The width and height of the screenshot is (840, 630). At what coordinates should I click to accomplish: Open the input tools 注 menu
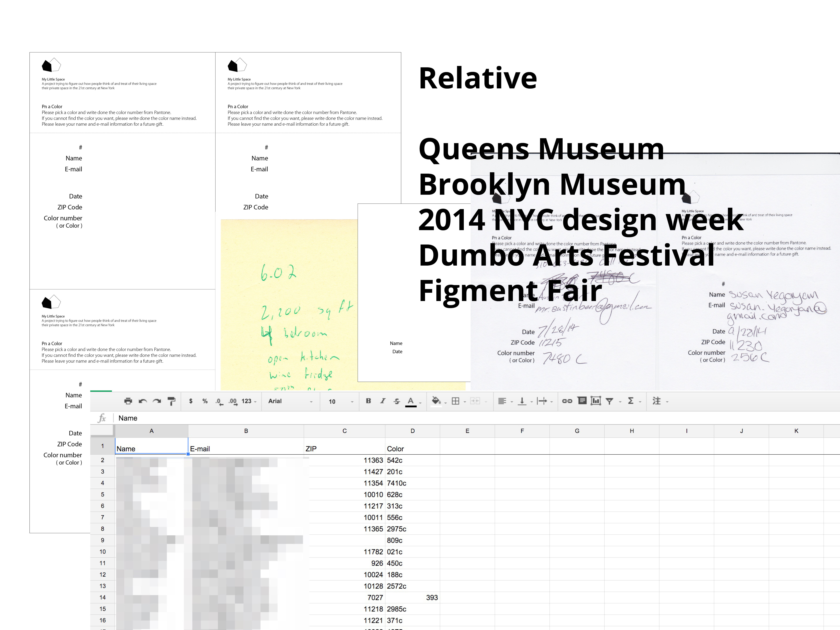660,401
